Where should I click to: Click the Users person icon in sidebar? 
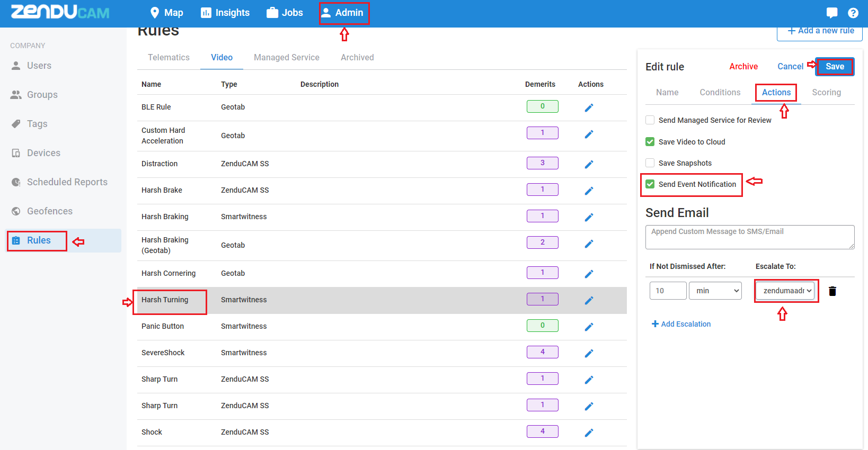coord(16,66)
